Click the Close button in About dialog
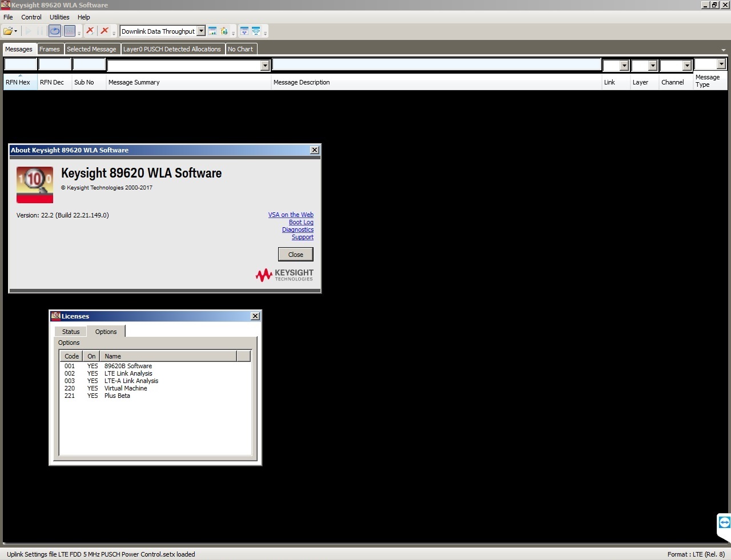Viewport: 731px width, 560px height. coord(296,255)
